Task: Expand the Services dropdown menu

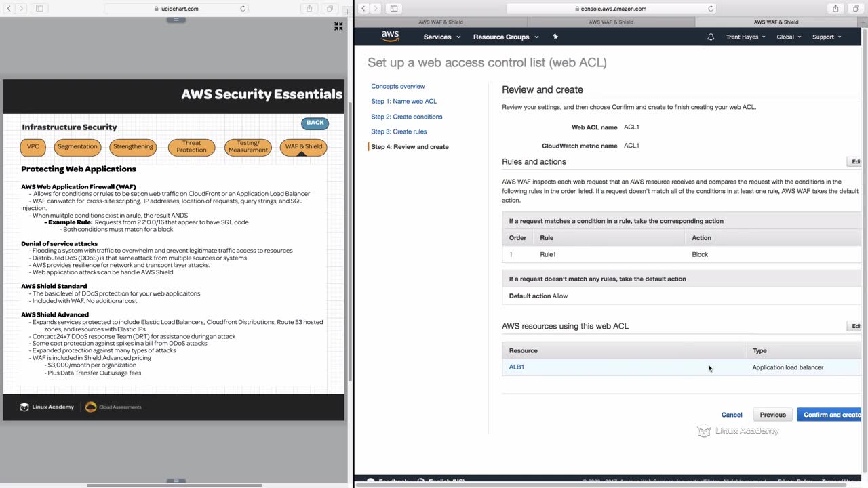Action: (441, 37)
